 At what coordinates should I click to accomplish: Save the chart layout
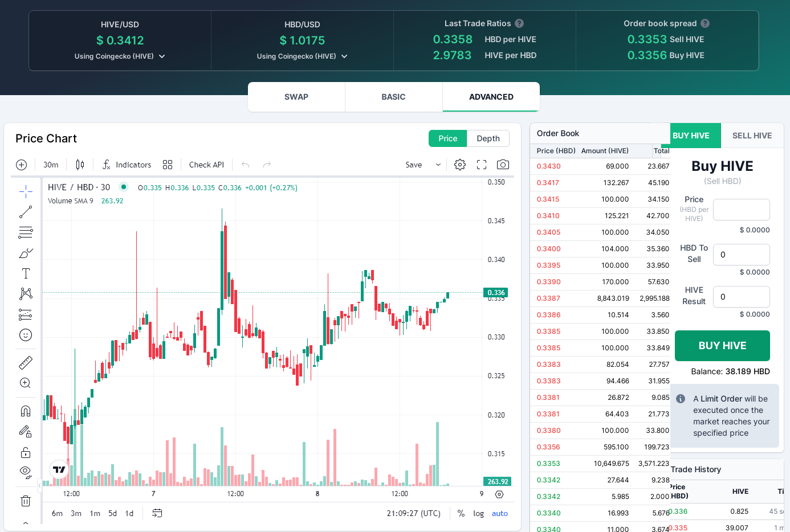[x=414, y=165]
